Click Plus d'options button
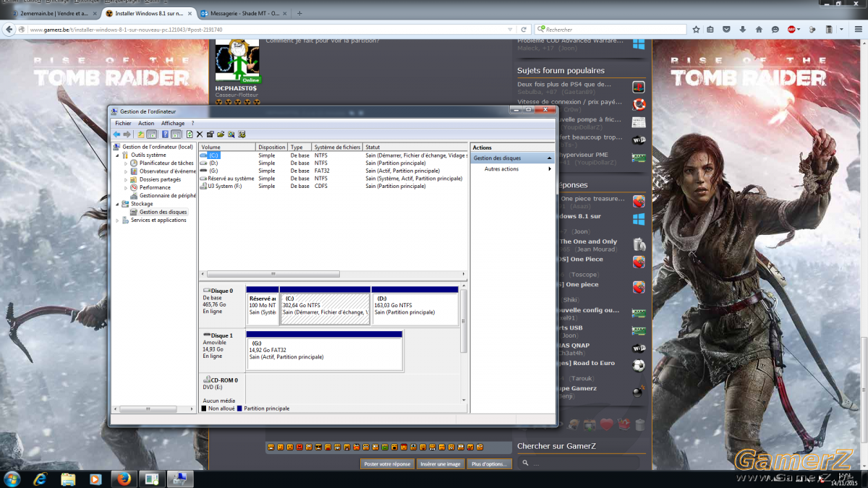The image size is (868, 488). point(489,464)
